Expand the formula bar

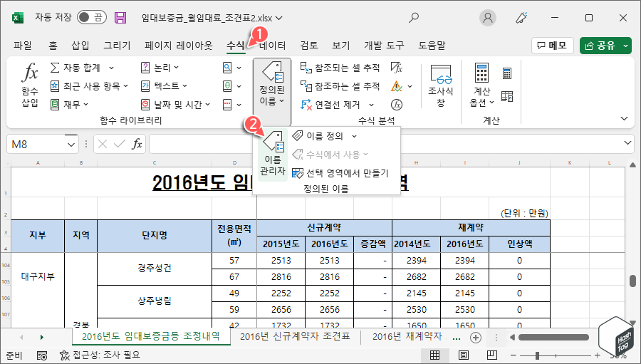[x=627, y=143]
